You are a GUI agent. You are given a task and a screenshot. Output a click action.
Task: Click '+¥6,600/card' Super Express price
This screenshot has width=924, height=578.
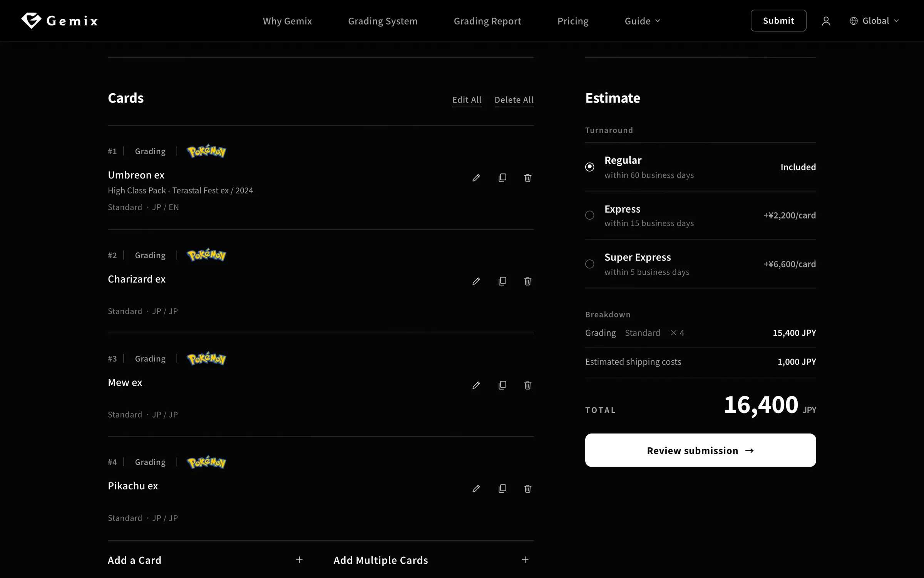pyautogui.click(x=790, y=264)
